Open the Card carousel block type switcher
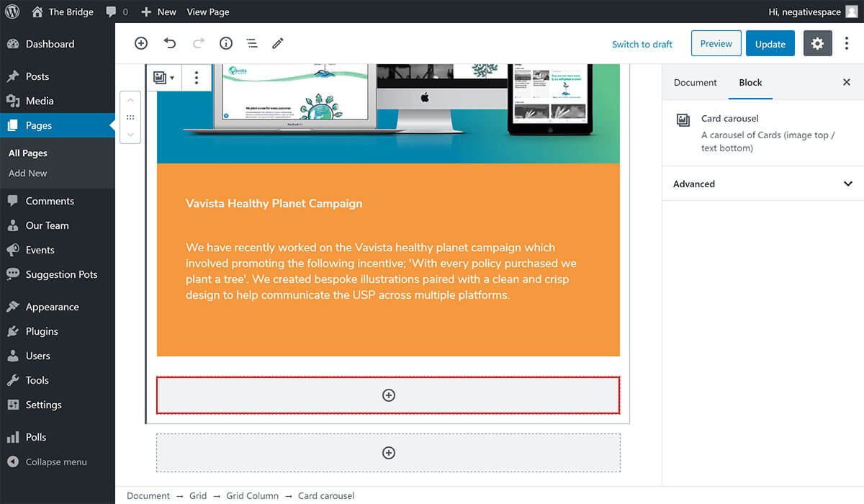864x504 pixels. pyautogui.click(x=163, y=78)
